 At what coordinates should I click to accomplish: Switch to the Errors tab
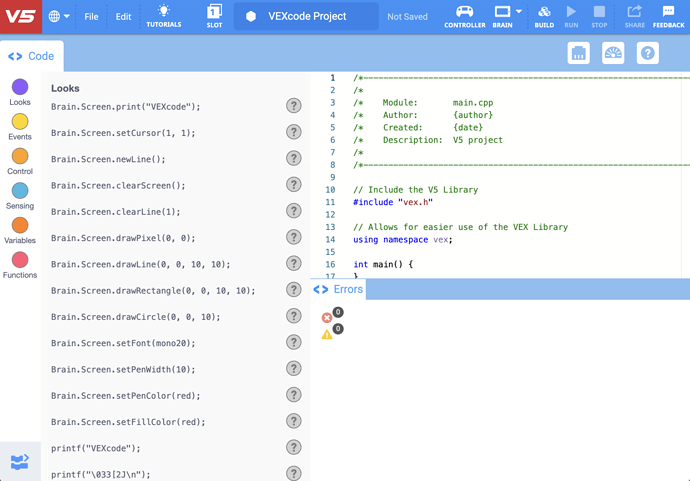(338, 289)
